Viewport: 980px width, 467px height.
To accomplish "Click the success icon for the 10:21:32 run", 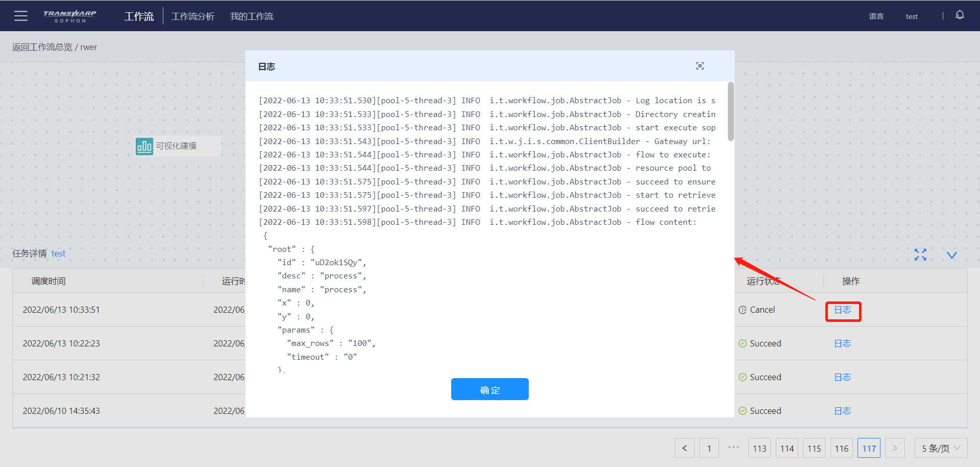I will pos(743,377).
